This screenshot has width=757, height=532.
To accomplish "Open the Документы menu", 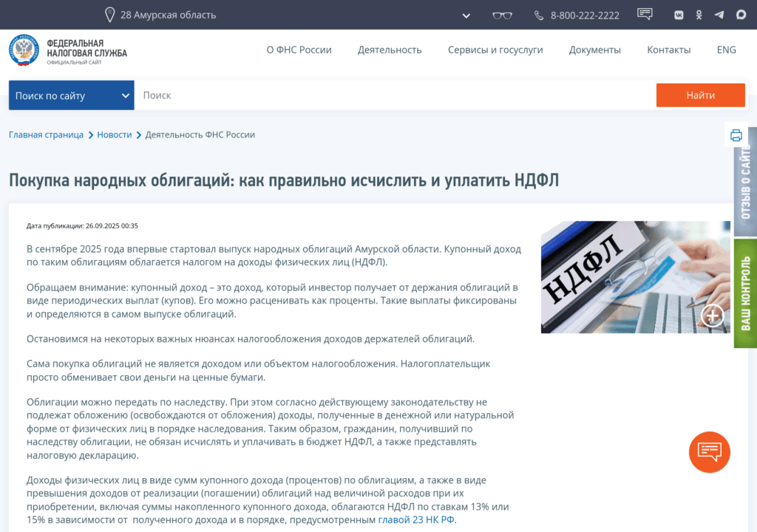I will pos(595,50).
